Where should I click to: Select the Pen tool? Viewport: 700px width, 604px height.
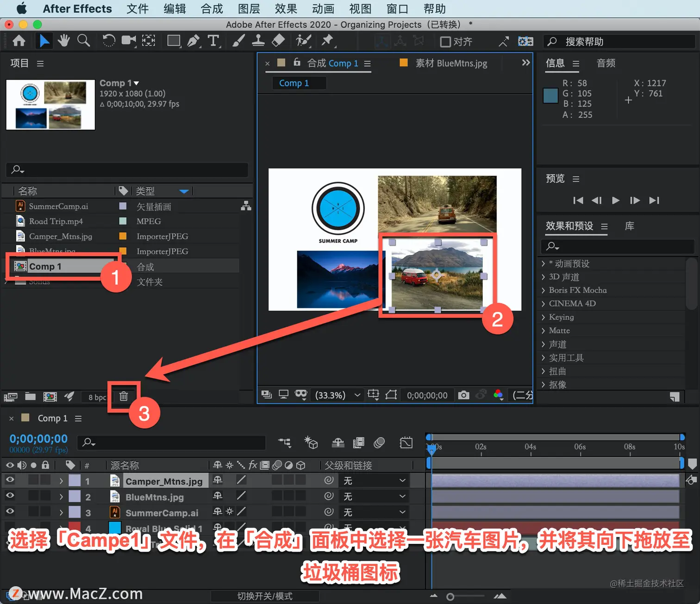point(194,41)
